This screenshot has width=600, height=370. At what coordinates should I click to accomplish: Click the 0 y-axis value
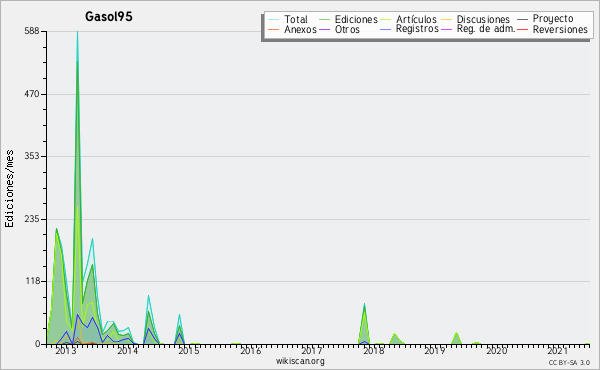tap(38, 344)
